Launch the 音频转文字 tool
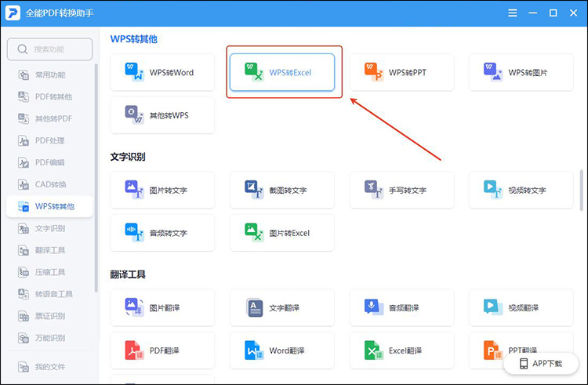The image size is (588, 385). click(162, 233)
